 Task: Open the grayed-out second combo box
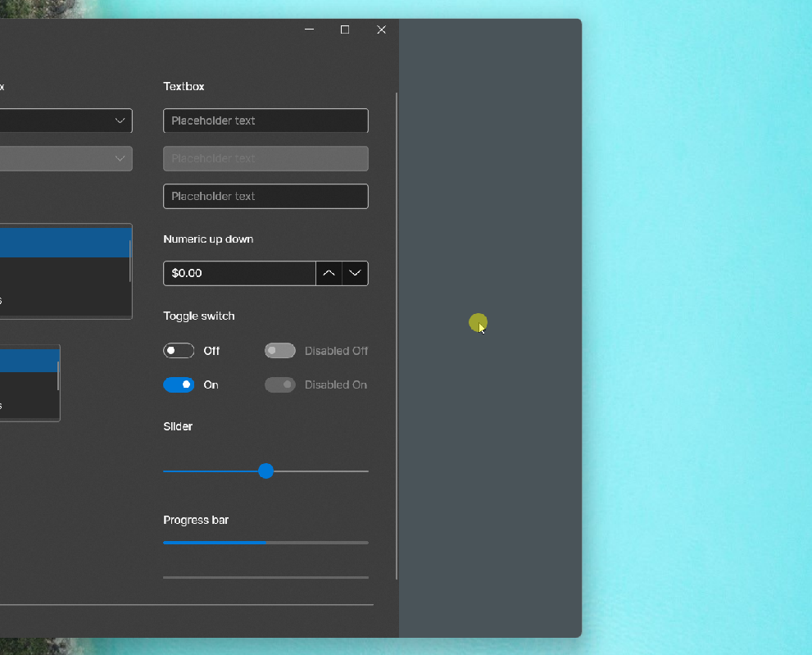(66, 158)
